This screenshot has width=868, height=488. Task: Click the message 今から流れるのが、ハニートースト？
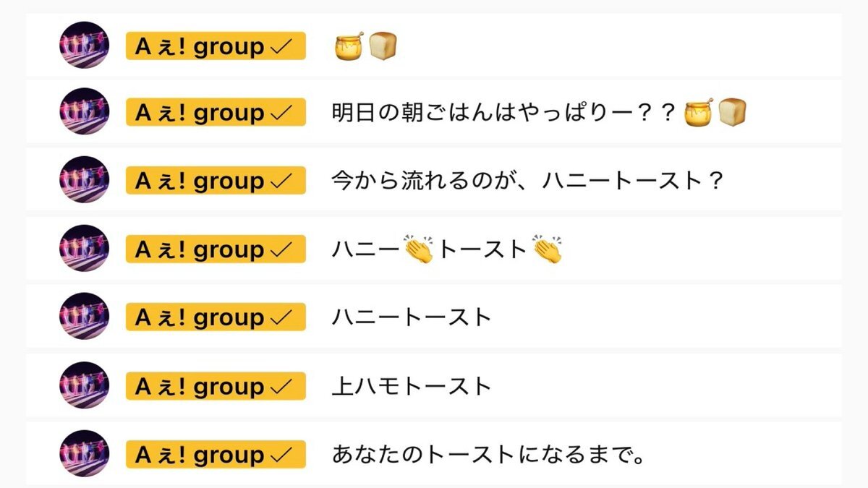[x=527, y=181]
